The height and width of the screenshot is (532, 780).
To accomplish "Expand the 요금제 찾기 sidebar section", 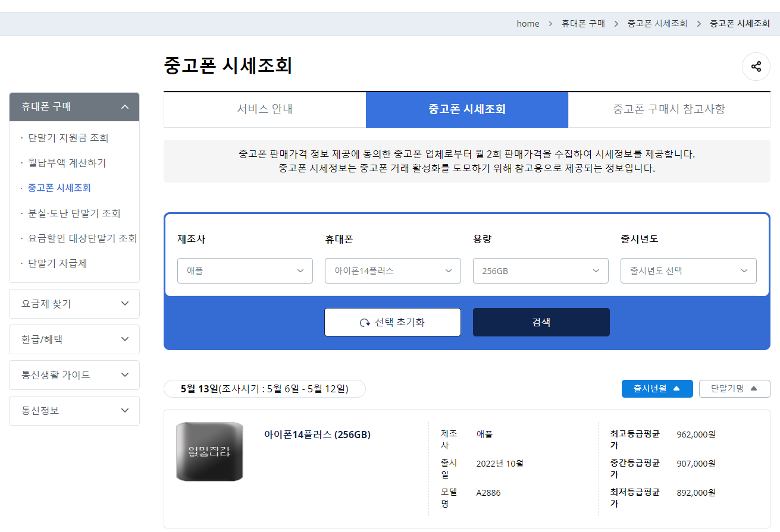I will [x=74, y=304].
